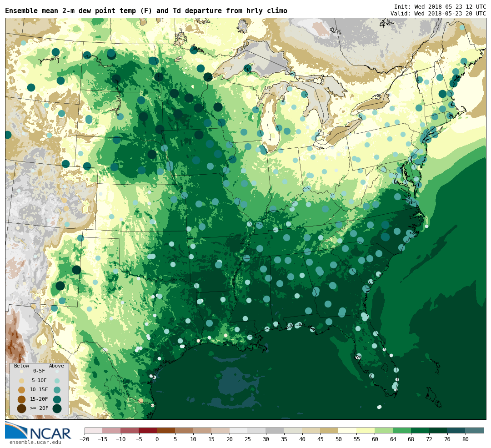Click the above-climo 10-15F teal legend circle
The image size is (491, 448).
(57, 390)
